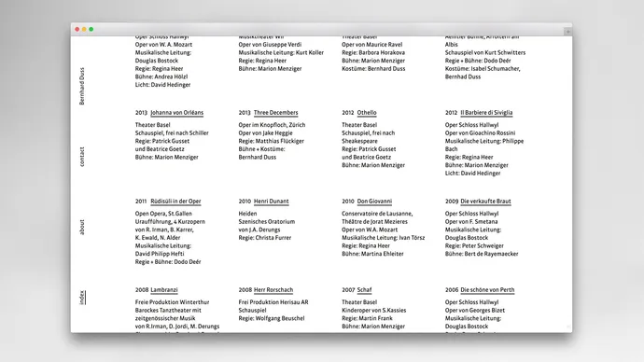The width and height of the screenshot is (644, 362).
Task: Click 'Regie: Matthias Flückiger' text
Action: 271,141
